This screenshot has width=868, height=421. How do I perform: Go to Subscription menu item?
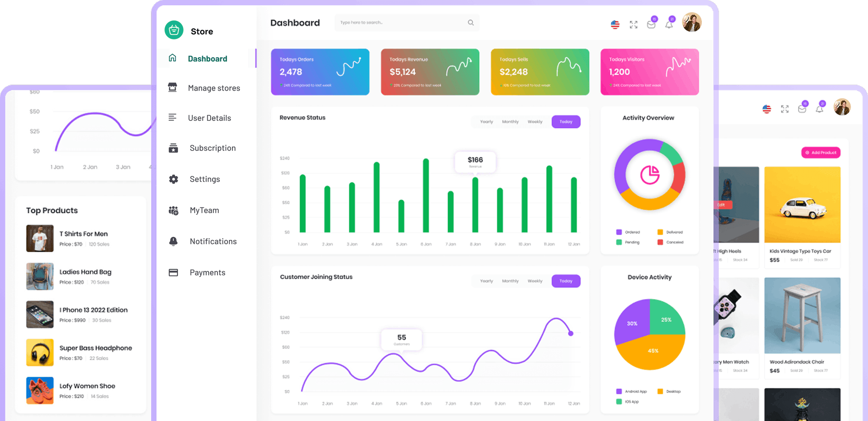click(x=213, y=148)
